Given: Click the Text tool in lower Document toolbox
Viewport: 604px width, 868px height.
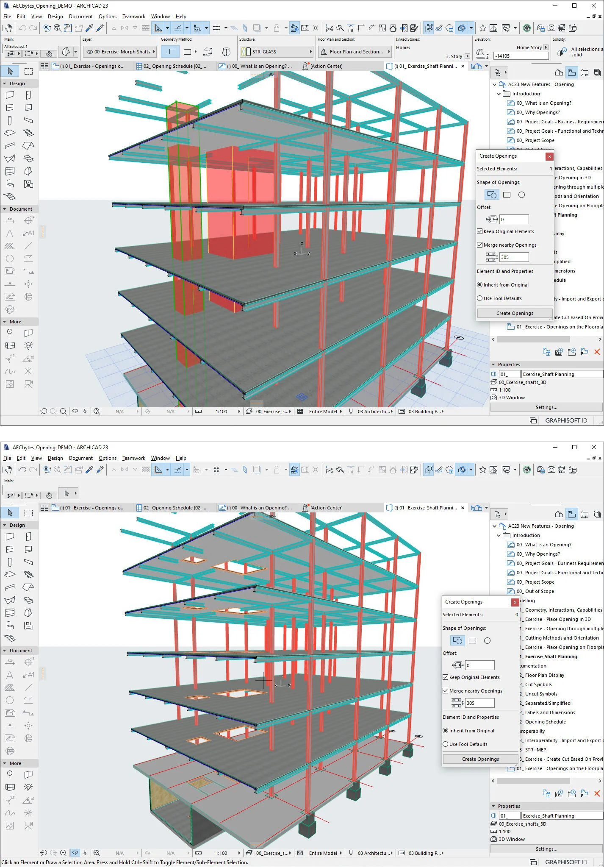Looking at the screenshot, I should coord(10,675).
